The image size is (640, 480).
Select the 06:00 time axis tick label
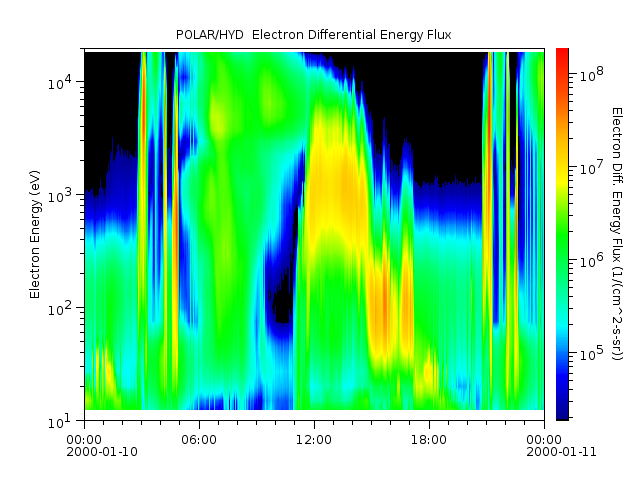[x=198, y=438]
